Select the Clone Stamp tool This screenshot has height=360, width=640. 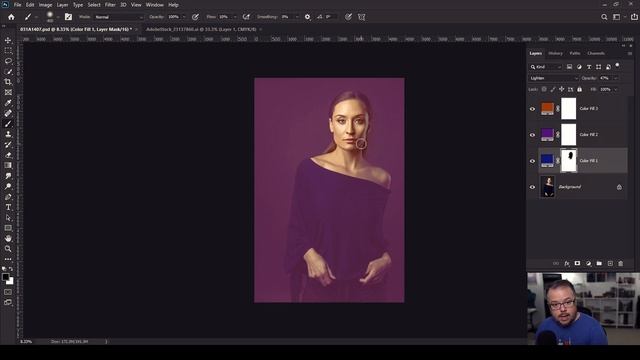point(8,134)
